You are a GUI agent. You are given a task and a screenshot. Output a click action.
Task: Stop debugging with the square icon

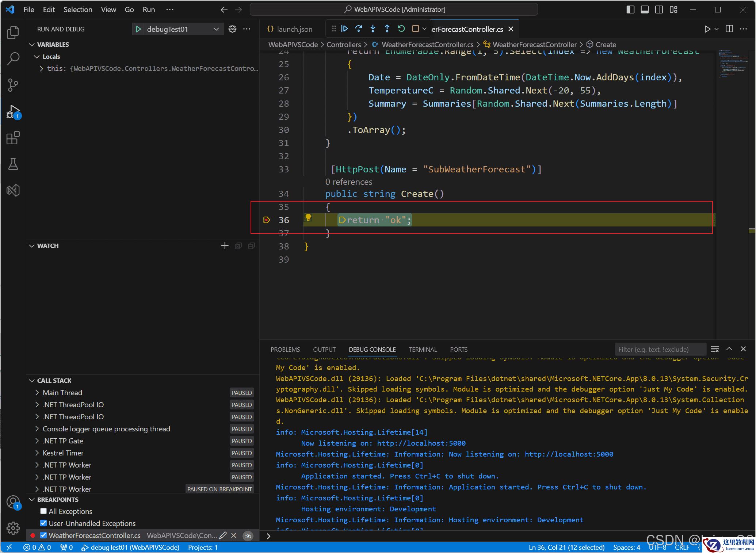coord(415,29)
